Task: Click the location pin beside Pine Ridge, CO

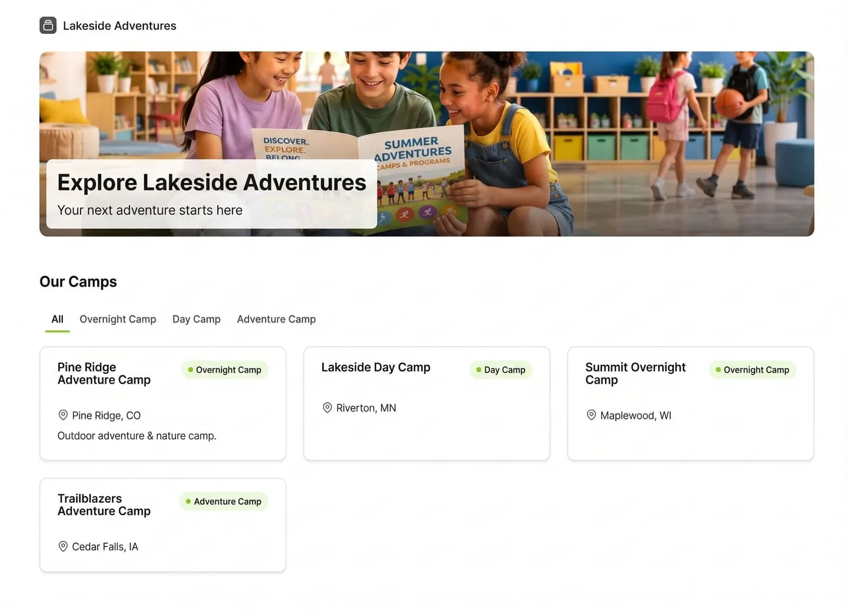Action: (63, 415)
